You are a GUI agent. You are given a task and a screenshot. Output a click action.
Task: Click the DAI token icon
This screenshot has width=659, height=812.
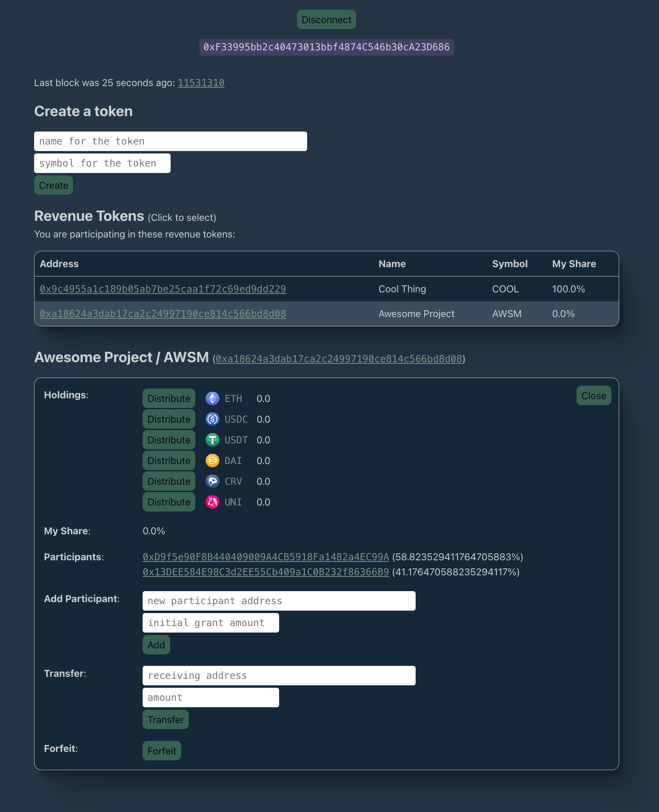pyautogui.click(x=212, y=461)
